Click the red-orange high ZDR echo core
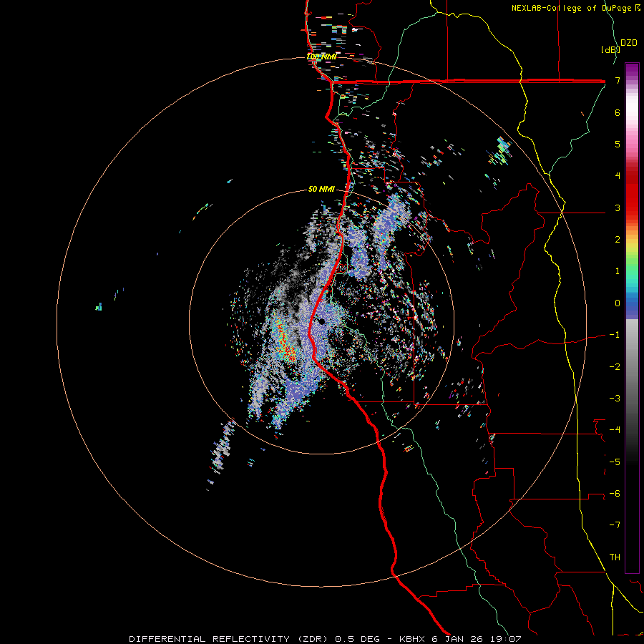This screenshot has height=644, width=644. coord(286,340)
